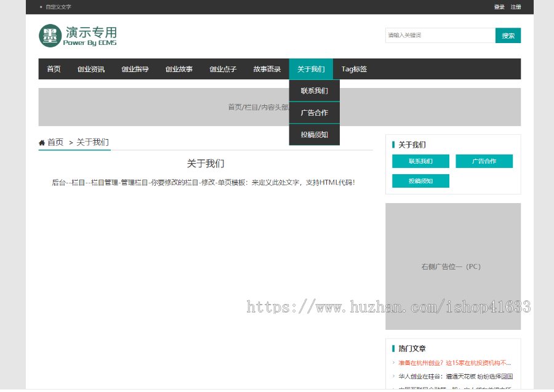Click the 首页 breadcrumb link
This screenshot has width=554, height=392.
click(55, 142)
